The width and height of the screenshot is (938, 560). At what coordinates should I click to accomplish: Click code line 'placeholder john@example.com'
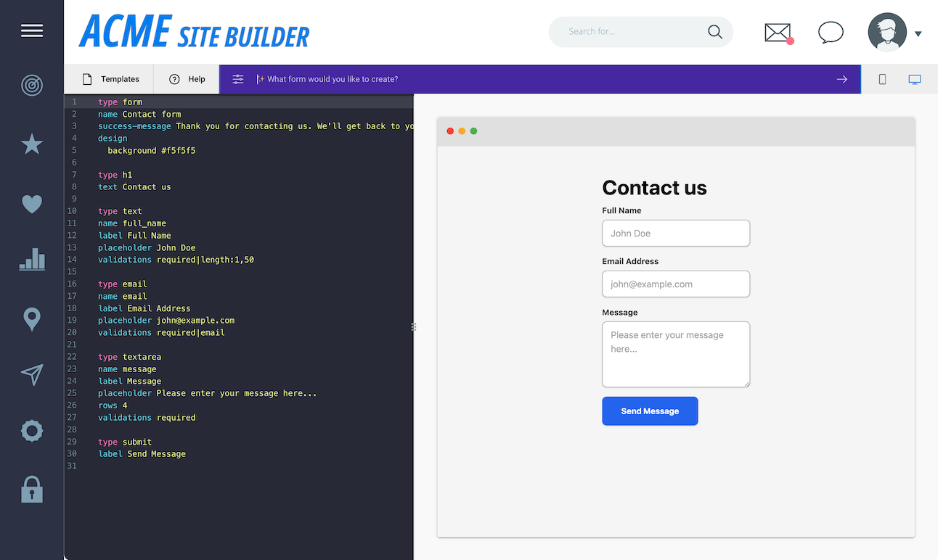166,320
